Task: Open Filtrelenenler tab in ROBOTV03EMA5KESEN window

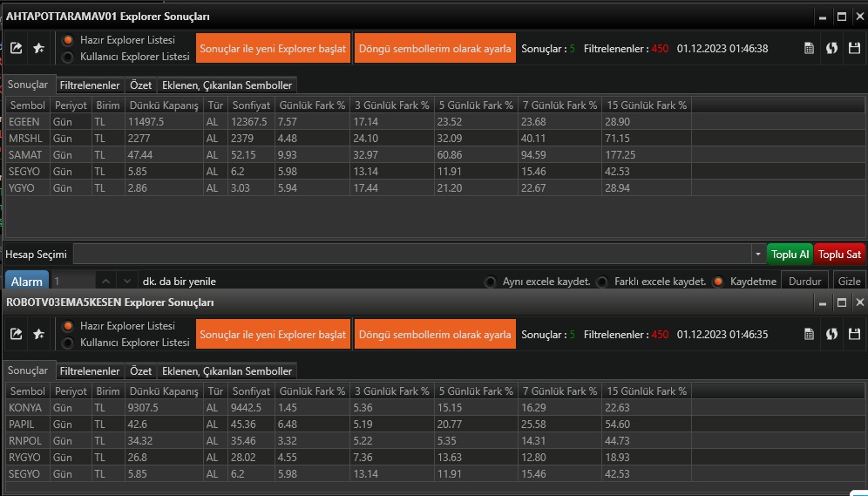Action: pyautogui.click(x=90, y=370)
